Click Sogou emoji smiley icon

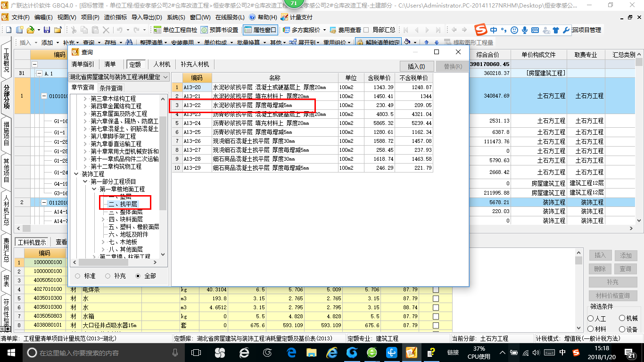point(514,30)
